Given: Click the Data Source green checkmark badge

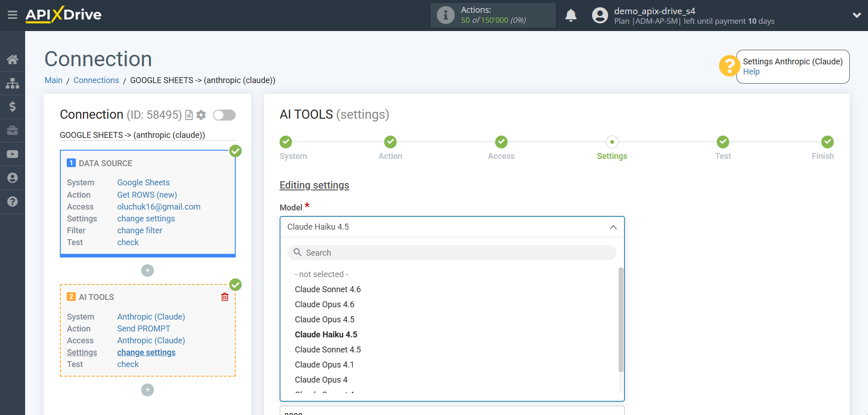Looking at the screenshot, I should (x=235, y=151).
